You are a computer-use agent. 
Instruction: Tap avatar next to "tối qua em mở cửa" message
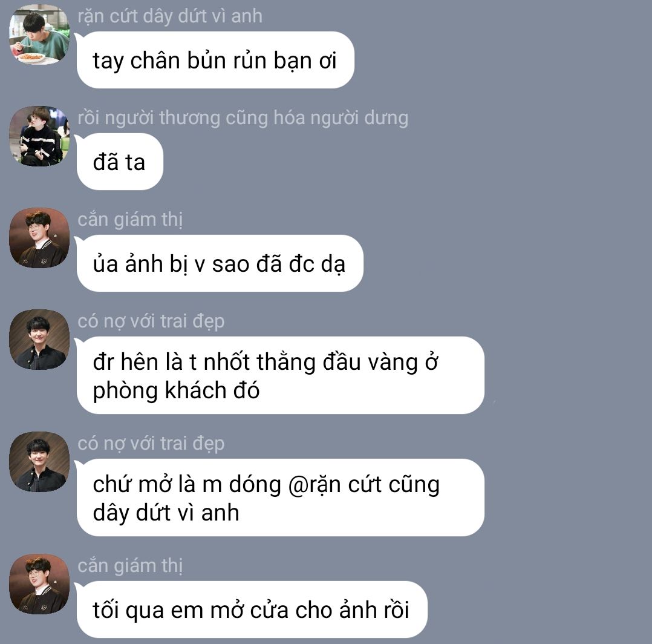click(39, 584)
